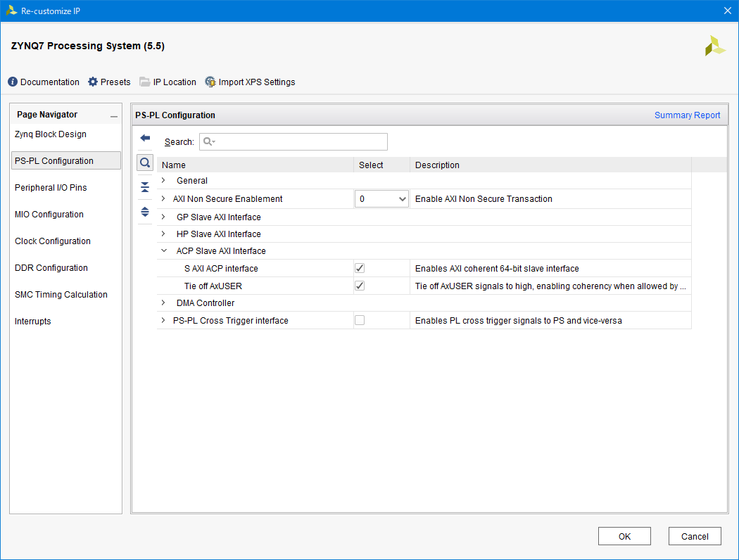The image size is (739, 560).
Task: Click 'Enables AXI coherent 64-bit slave interface' text
Action: coord(497,269)
